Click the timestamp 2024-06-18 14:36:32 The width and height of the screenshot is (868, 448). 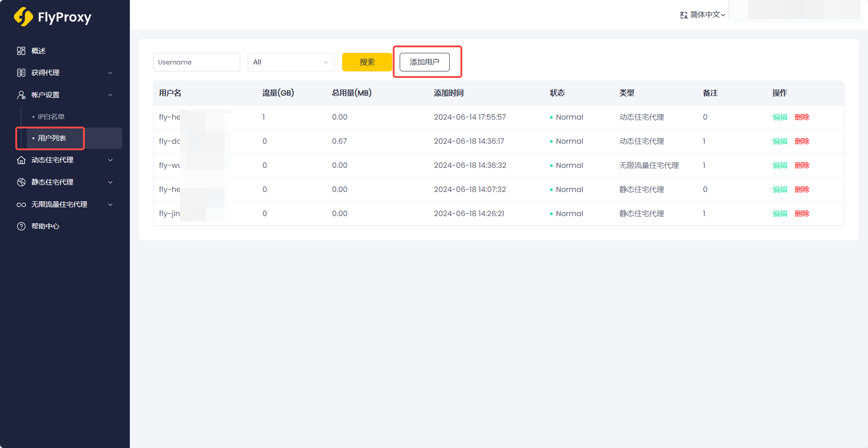pos(470,166)
